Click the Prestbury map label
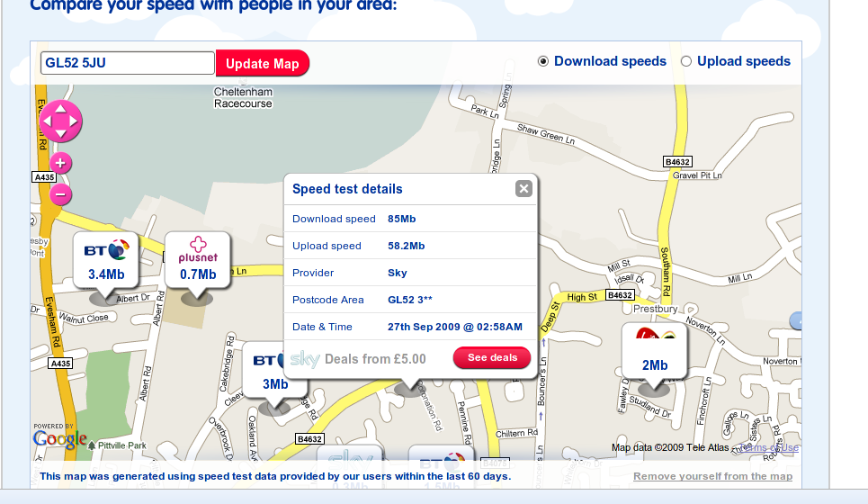 [x=656, y=309]
